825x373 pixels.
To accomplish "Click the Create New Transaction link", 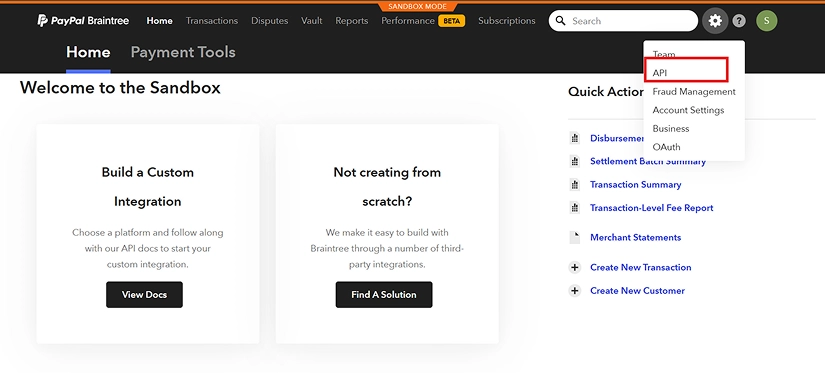I will point(641,267).
